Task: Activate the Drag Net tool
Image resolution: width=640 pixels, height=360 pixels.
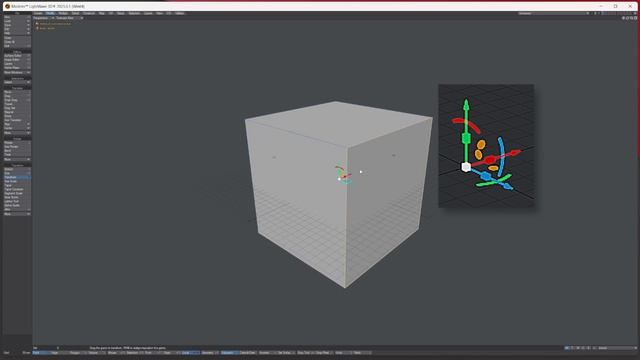Action: point(17,108)
